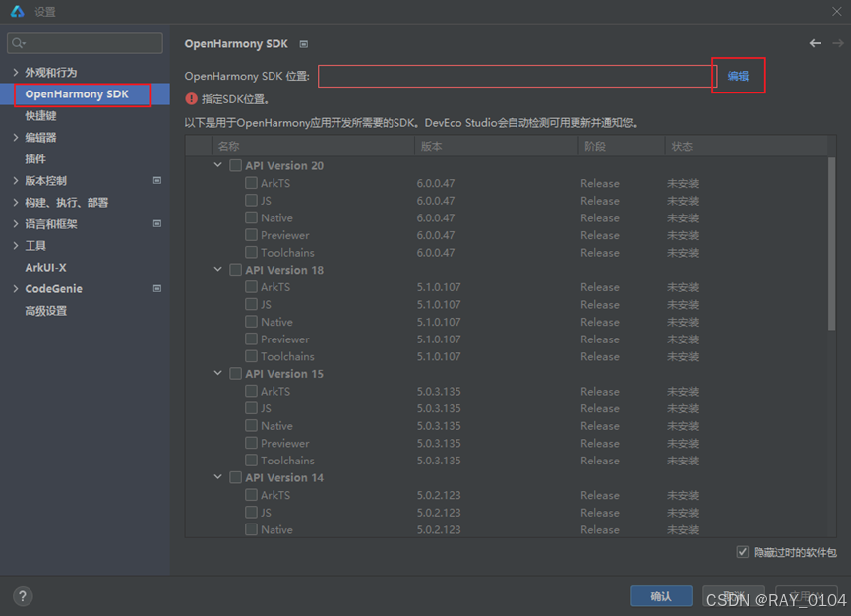Viewport: 851px width, 616px height.
Task: Click the 阶段 column header
Action: (622, 146)
